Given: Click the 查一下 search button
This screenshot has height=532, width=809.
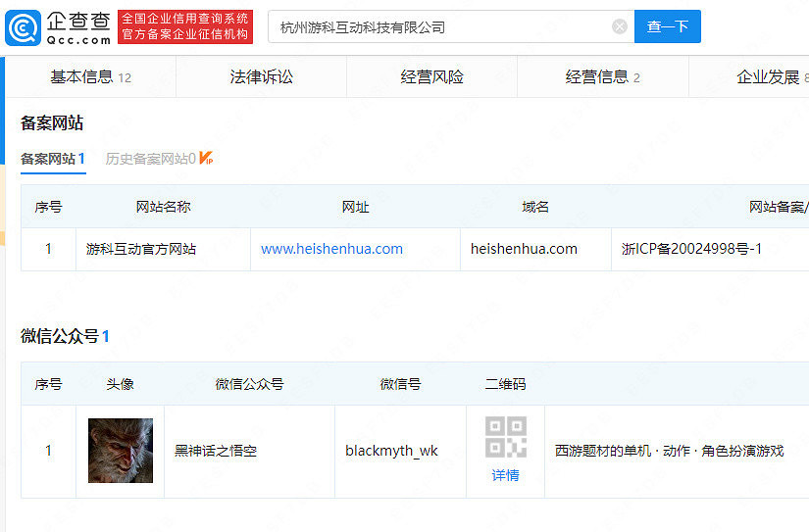Looking at the screenshot, I should (668, 26).
